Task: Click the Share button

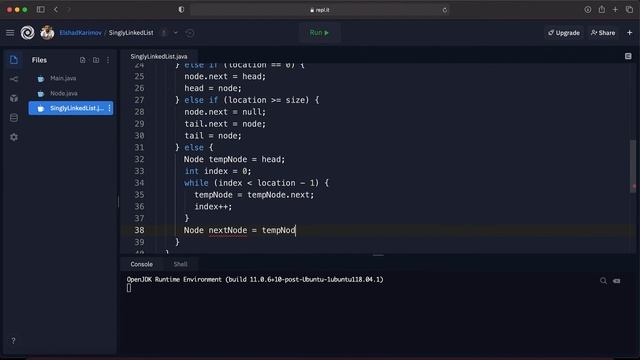Action: pos(603,33)
